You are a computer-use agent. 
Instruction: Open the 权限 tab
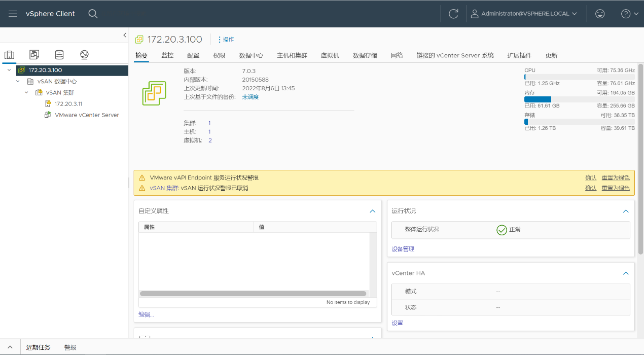click(219, 55)
